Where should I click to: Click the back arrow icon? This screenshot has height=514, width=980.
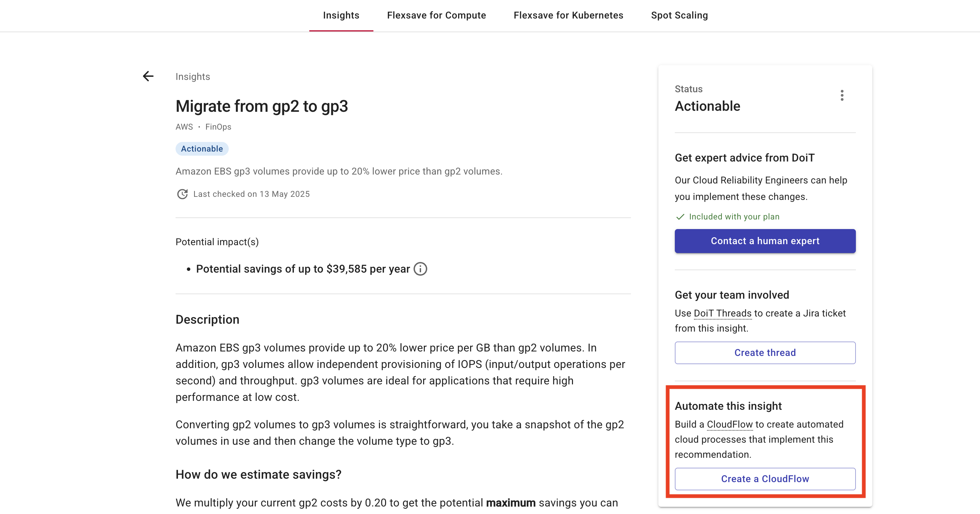coord(148,76)
